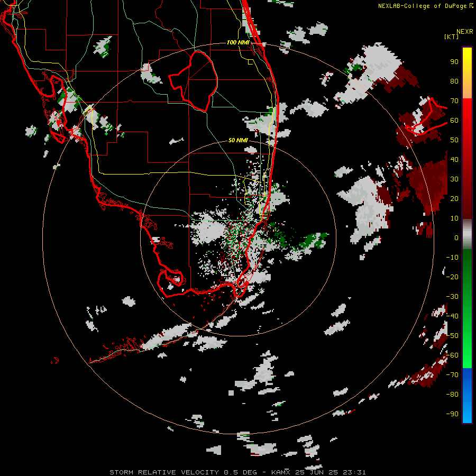The width and height of the screenshot is (476, 476).
Task: Click the "50 NMI" range ring label
Action: pyautogui.click(x=239, y=140)
